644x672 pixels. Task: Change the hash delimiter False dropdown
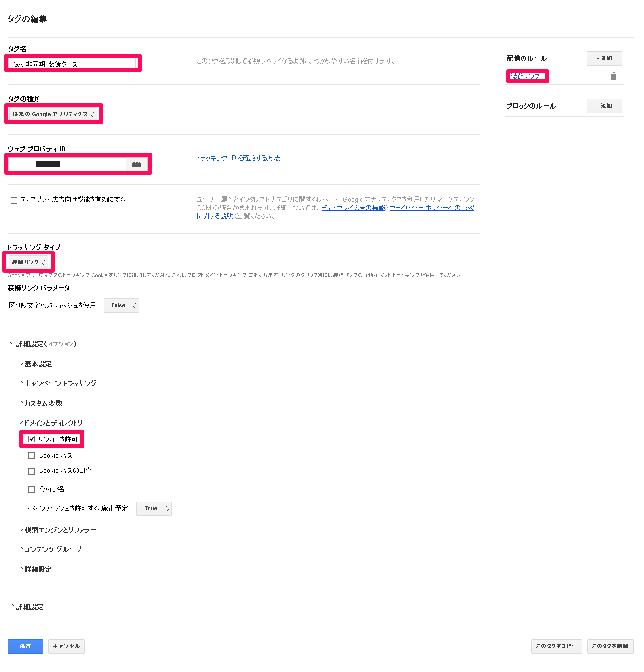pyautogui.click(x=121, y=306)
